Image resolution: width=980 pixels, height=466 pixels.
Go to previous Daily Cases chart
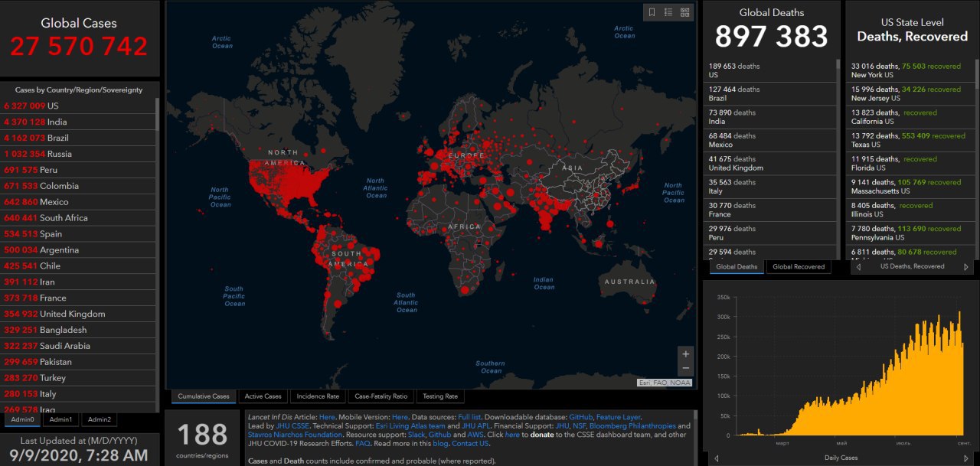(x=717, y=458)
